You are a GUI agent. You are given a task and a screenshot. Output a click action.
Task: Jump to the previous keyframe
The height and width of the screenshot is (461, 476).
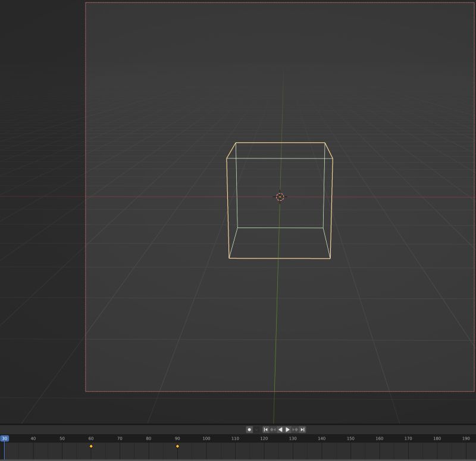coord(273,429)
